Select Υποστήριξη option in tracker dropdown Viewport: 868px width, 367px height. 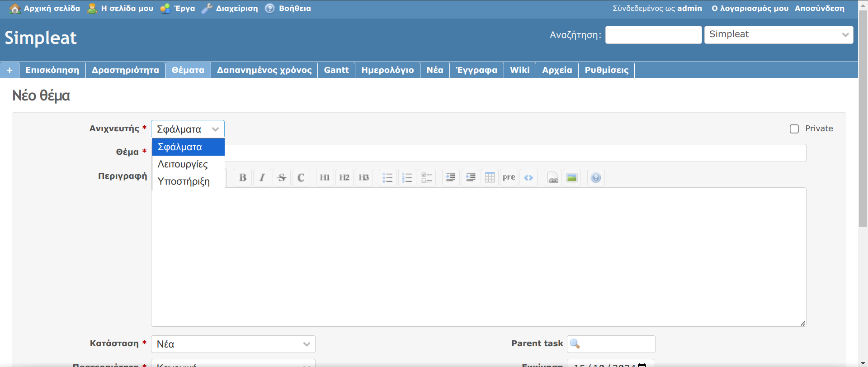click(x=184, y=181)
